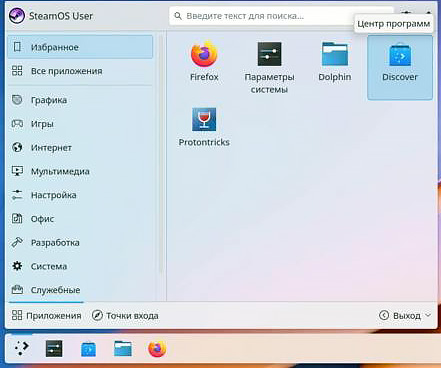Expand the arrow next to Выход

pos(429,315)
